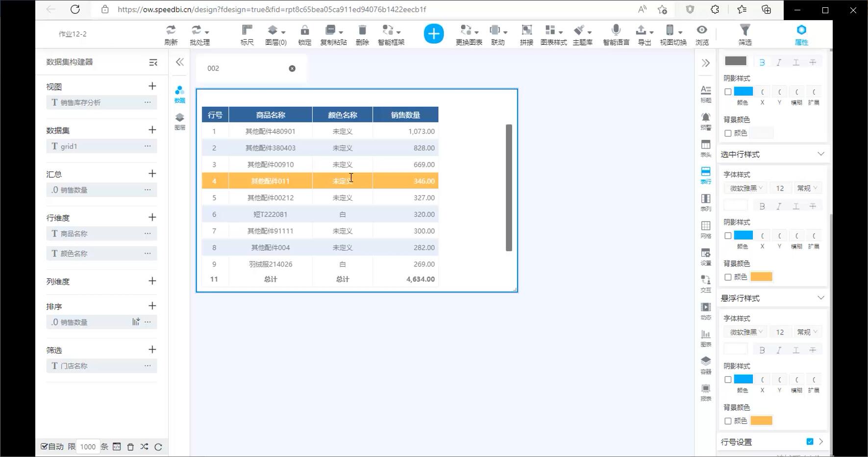Click the 拼接 toolbar icon
This screenshot has width=868, height=457.
pos(526,34)
